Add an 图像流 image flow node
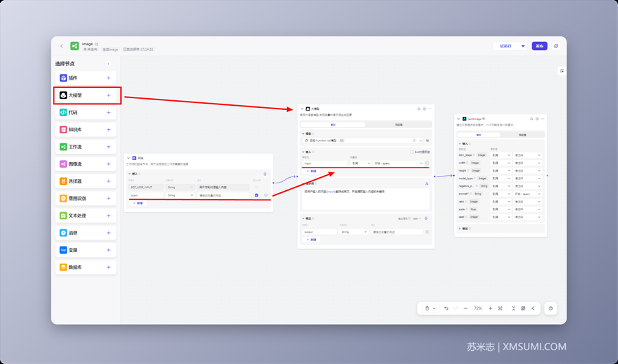618x364 pixels. pos(108,164)
